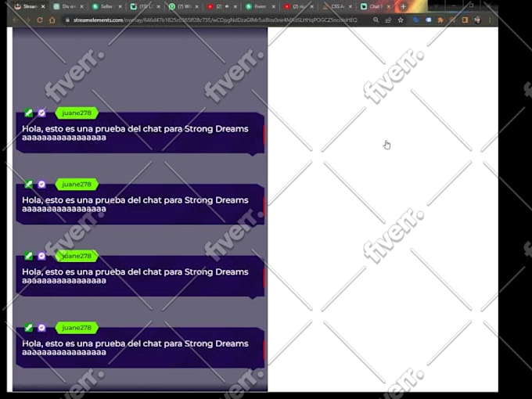
Task: Mute the YouTube tab playing audio
Action: [227, 6]
